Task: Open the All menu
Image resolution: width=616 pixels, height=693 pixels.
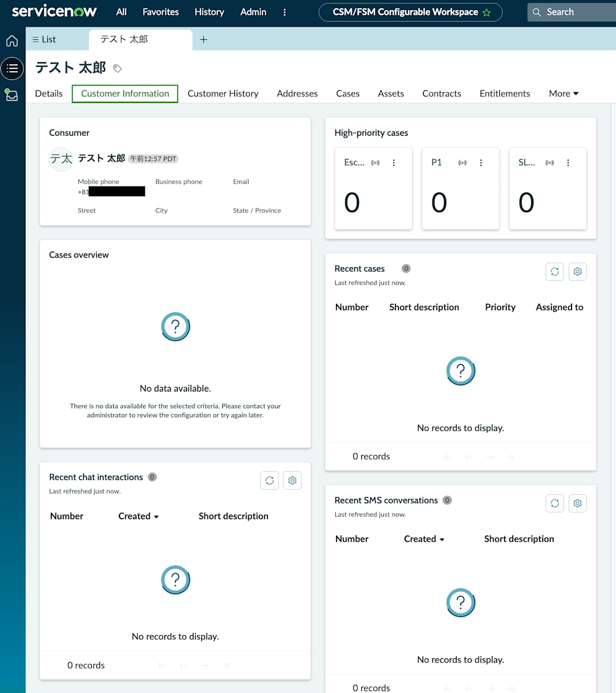Action: click(x=121, y=12)
